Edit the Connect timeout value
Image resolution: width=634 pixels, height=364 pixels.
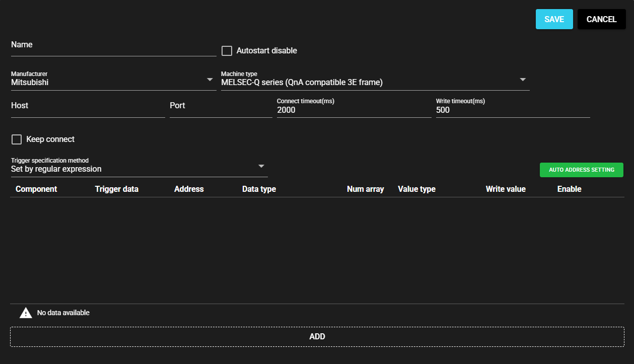(x=354, y=110)
